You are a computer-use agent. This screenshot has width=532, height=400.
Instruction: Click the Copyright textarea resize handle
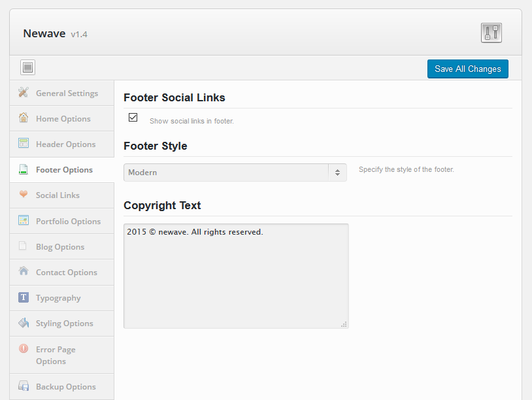point(344,324)
